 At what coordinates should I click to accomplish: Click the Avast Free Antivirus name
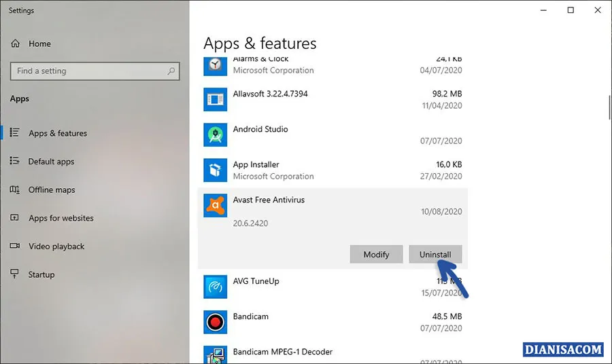pos(269,200)
